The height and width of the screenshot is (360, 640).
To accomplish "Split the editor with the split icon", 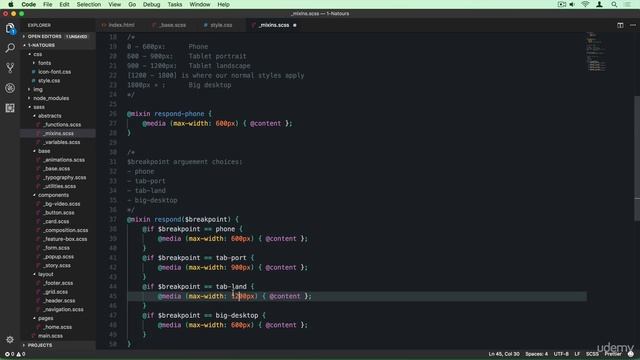I will 620,25.
